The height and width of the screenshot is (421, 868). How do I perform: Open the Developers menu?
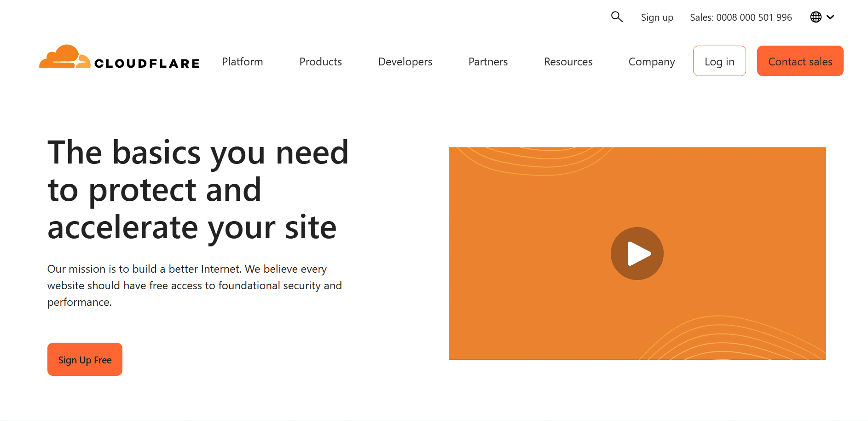(405, 61)
